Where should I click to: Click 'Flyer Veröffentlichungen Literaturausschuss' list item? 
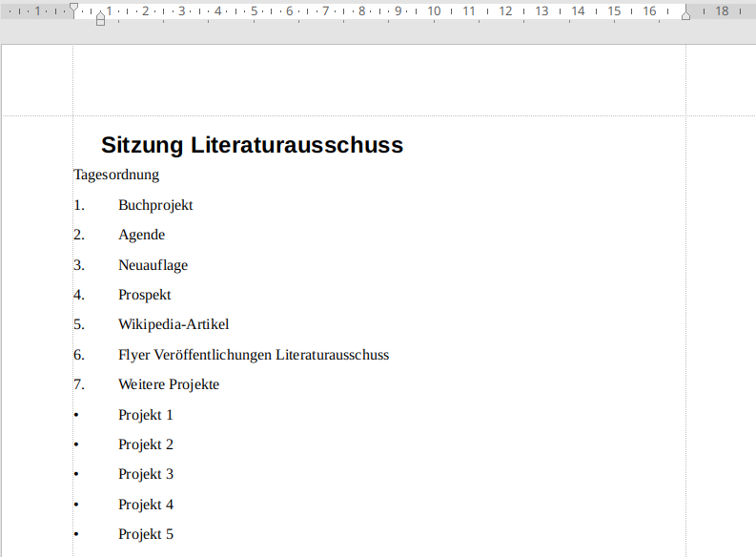pyautogui.click(x=254, y=356)
